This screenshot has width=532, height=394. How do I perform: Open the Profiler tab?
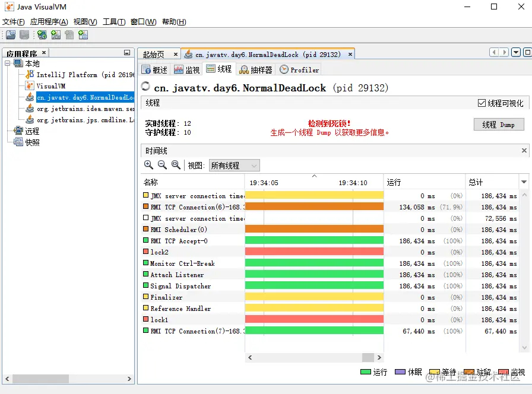tap(299, 69)
